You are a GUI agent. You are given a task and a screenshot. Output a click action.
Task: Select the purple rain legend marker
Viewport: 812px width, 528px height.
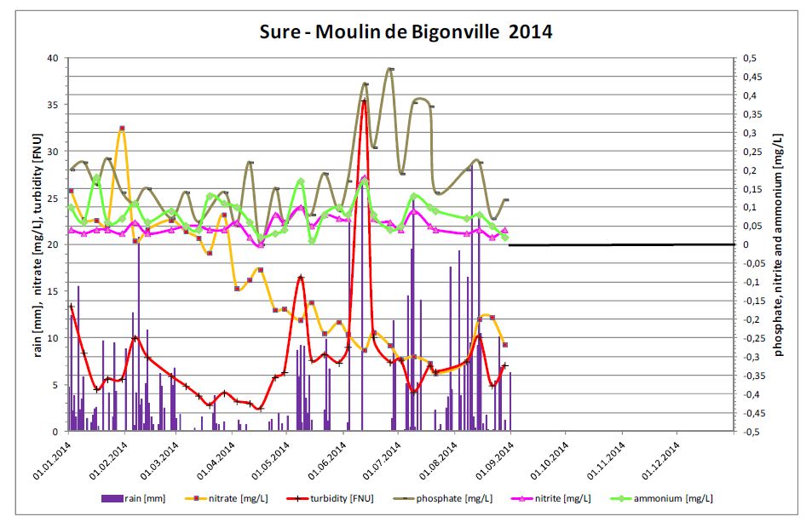(x=112, y=498)
